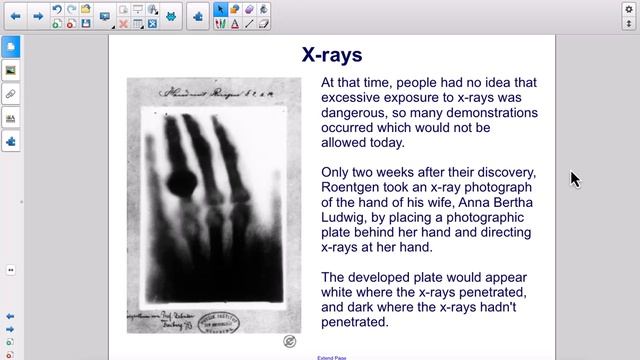Move the sidebar using the double-arrow button
The width and height of the screenshot is (640, 360).
tap(11, 270)
